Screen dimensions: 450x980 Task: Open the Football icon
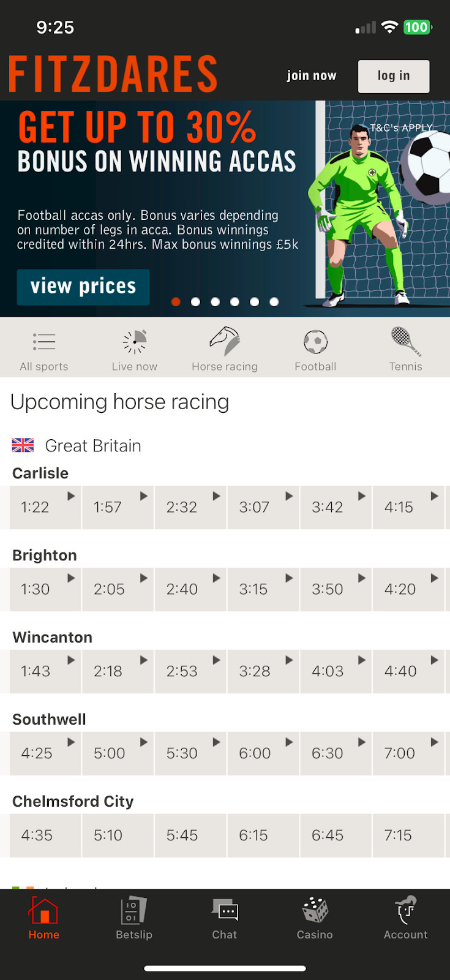pos(315,342)
